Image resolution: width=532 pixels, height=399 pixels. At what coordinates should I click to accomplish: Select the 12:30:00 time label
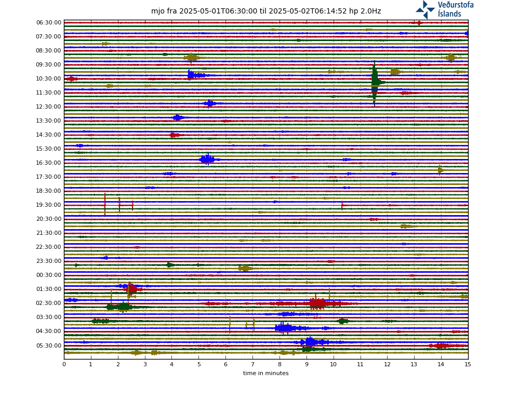click(49, 107)
